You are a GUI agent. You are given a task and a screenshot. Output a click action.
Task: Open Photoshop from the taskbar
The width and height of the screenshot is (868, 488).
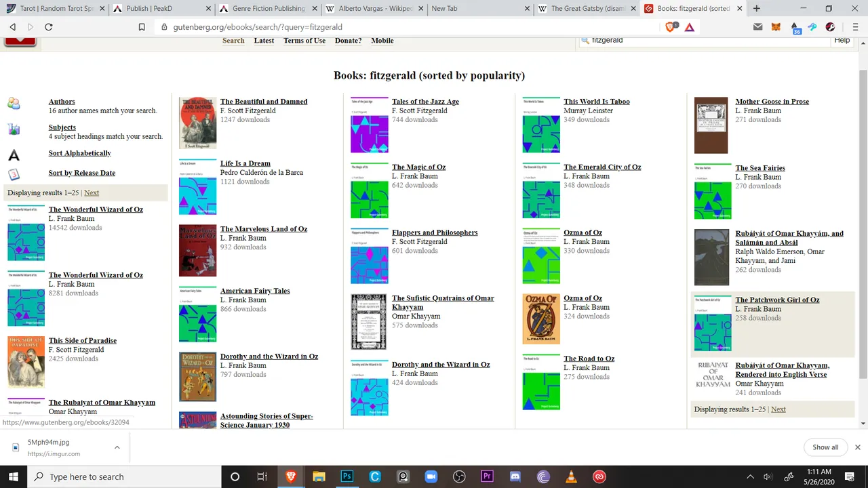[x=347, y=476]
